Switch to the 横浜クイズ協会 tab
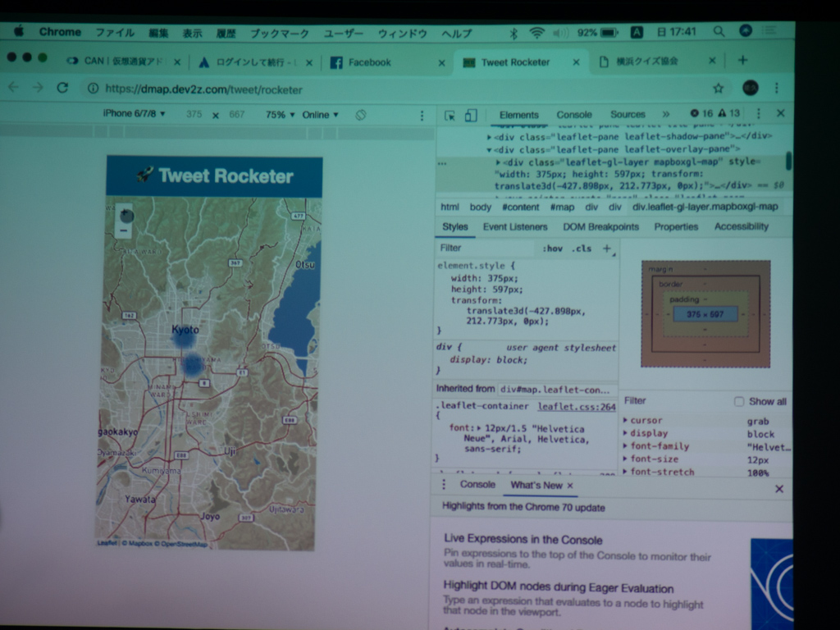The image size is (840, 630). click(x=656, y=61)
